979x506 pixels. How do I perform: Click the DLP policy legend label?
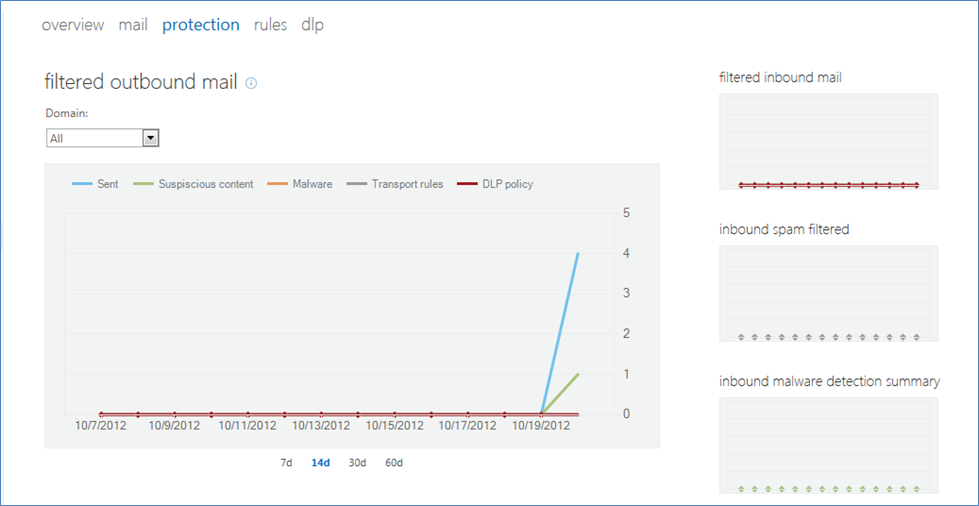[x=508, y=184]
